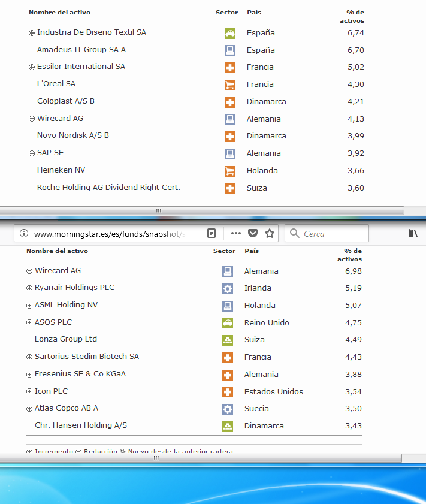Click lower table País column header
426x504 pixels.
tap(252, 251)
